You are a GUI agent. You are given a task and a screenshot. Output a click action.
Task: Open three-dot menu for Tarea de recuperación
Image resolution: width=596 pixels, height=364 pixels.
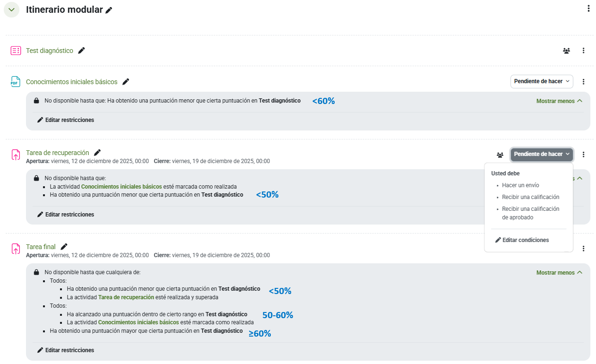coord(583,155)
